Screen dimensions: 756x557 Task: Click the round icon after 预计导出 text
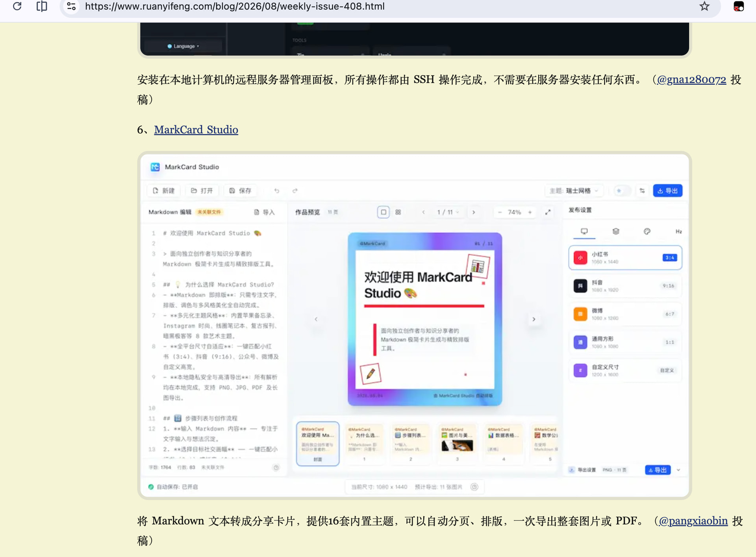[474, 487]
